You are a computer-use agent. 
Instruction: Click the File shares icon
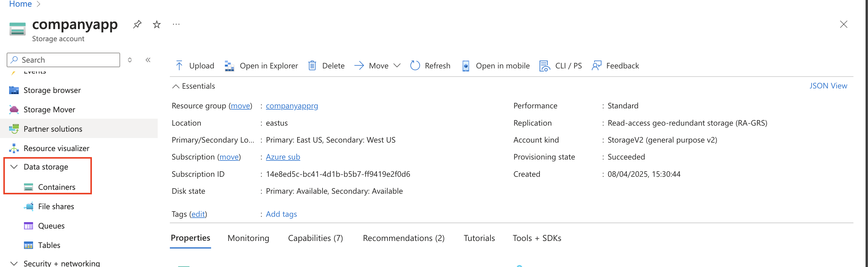click(x=29, y=206)
